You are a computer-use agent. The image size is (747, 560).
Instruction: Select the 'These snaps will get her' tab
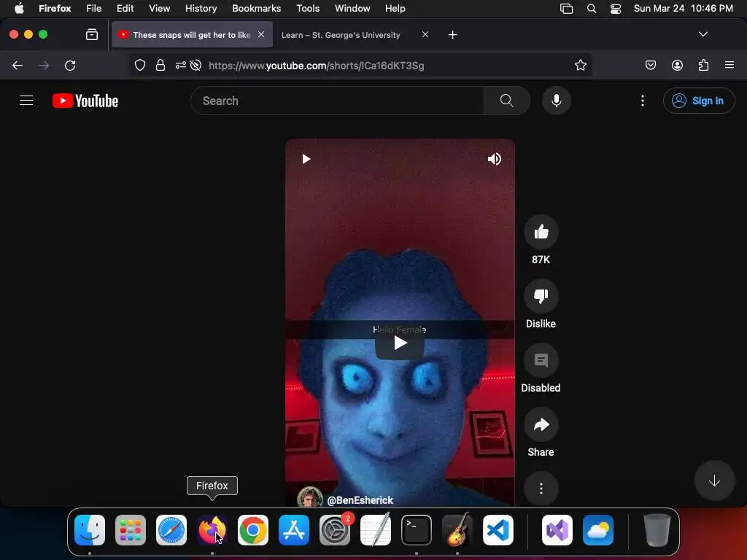point(192,35)
